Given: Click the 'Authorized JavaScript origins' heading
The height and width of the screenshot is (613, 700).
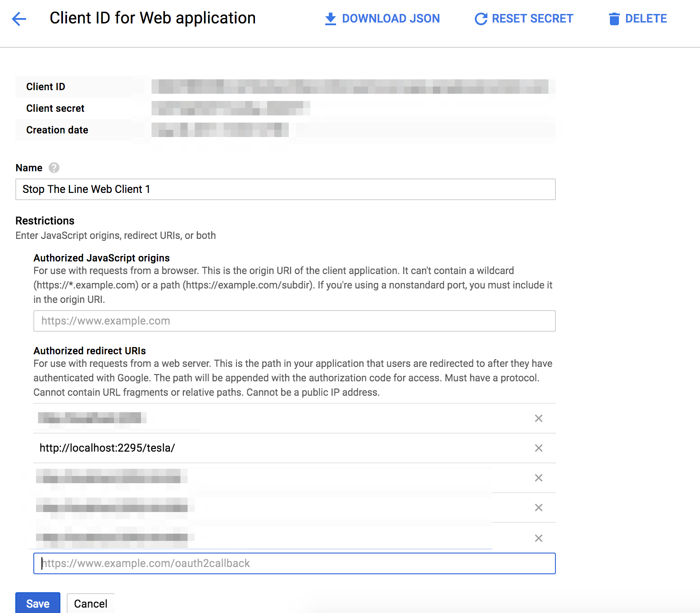Looking at the screenshot, I should click(x=102, y=258).
